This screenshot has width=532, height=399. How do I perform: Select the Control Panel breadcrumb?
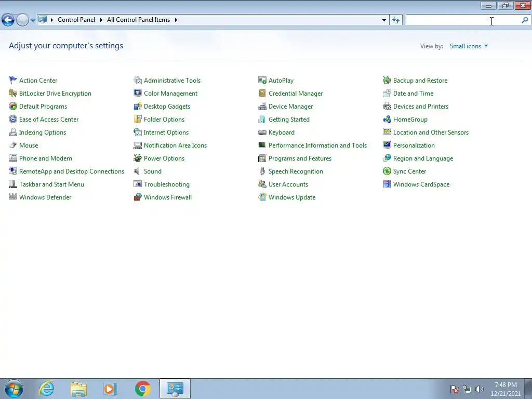[x=76, y=20]
